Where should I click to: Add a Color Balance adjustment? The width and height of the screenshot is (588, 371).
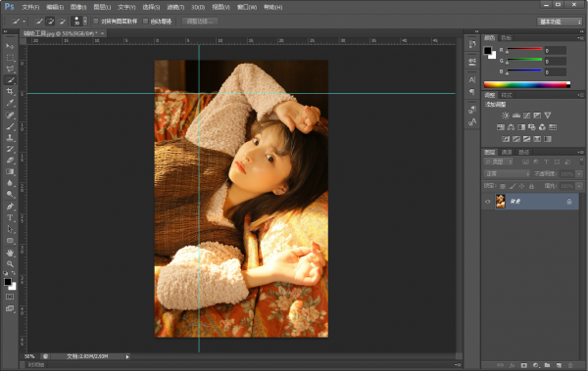coord(511,127)
